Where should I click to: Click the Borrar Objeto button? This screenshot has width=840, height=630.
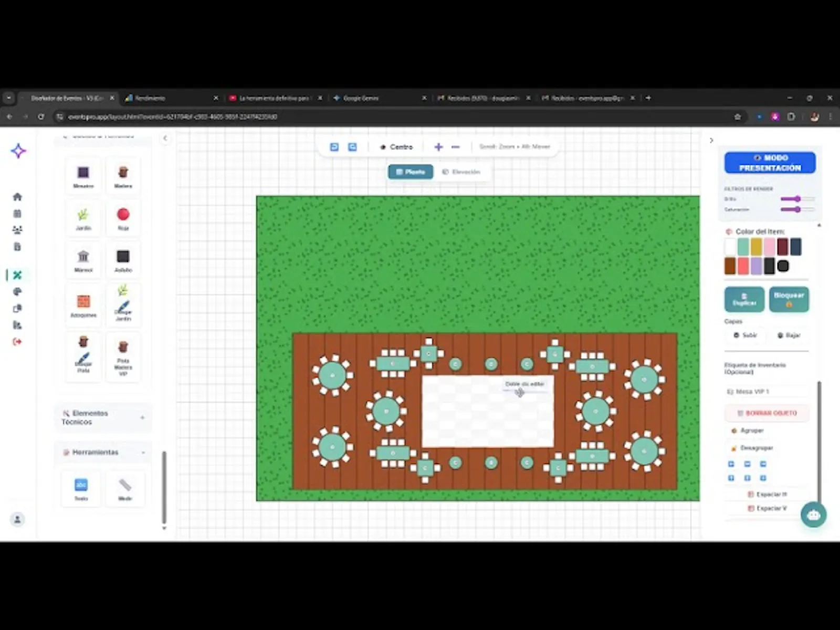click(x=767, y=413)
